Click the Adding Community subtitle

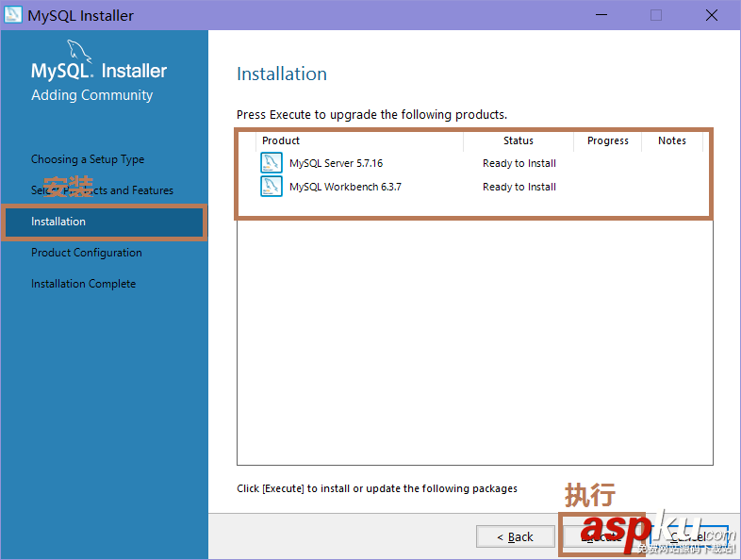(92, 95)
